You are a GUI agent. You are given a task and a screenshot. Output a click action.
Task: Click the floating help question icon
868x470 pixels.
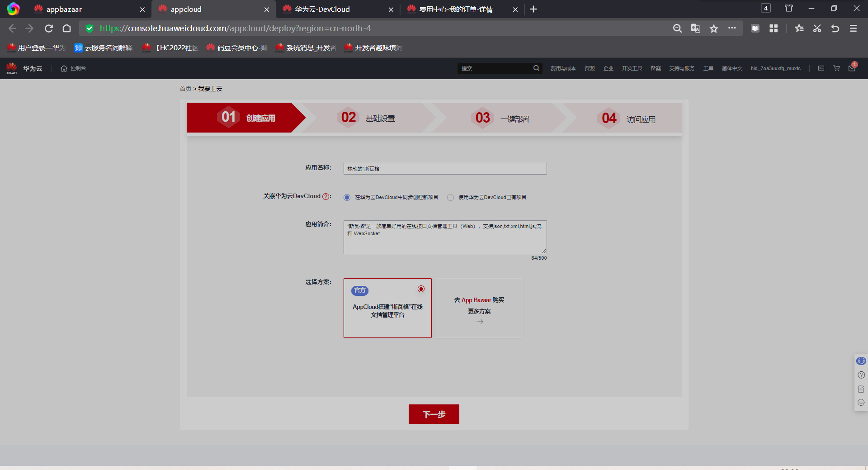pyautogui.click(x=861, y=375)
